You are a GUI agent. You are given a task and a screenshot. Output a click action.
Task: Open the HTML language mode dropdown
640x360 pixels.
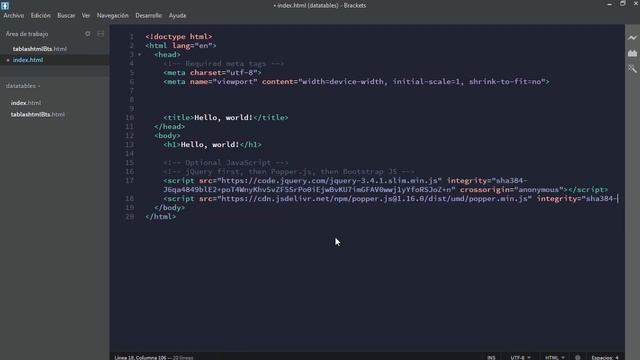(x=555, y=357)
